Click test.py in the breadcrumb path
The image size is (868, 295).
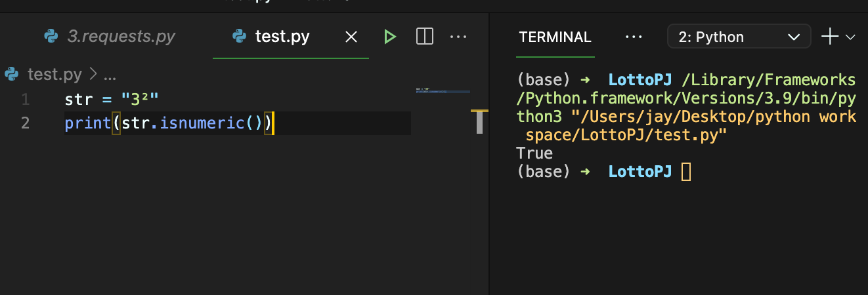click(54, 74)
